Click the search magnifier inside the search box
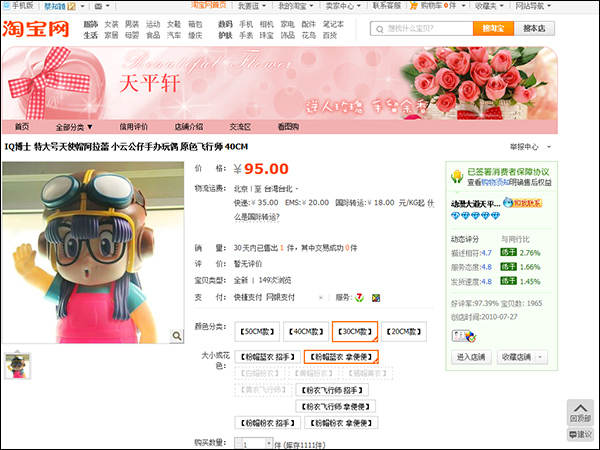The height and width of the screenshot is (450, 600). [380, 29]
